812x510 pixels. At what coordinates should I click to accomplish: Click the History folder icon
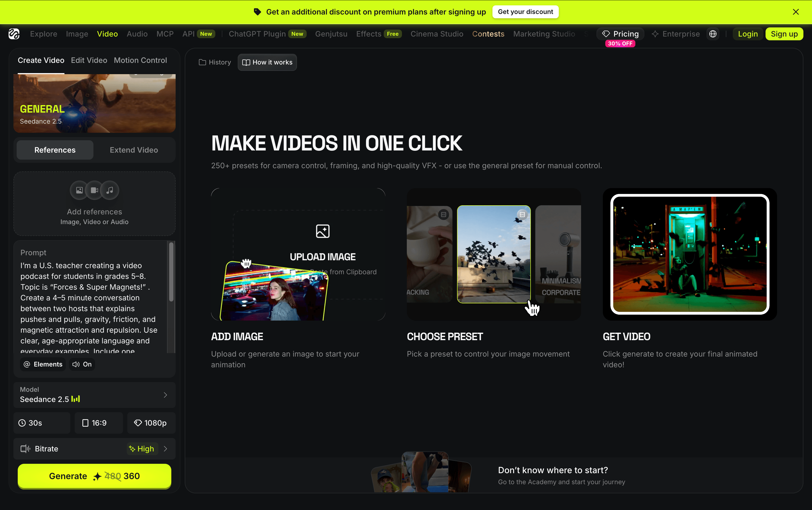pyautogui.click(x=202, y=62)
